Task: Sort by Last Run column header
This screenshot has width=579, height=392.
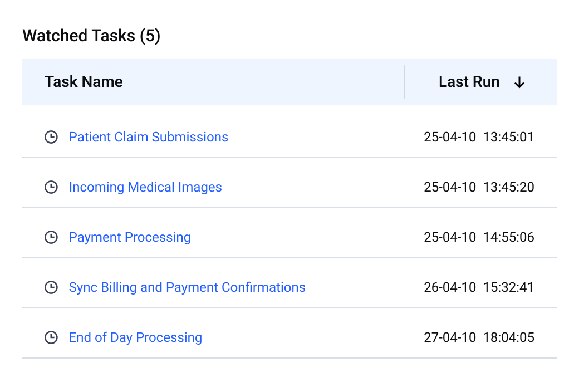Action: pyautogui.click(x=469, y=82)
